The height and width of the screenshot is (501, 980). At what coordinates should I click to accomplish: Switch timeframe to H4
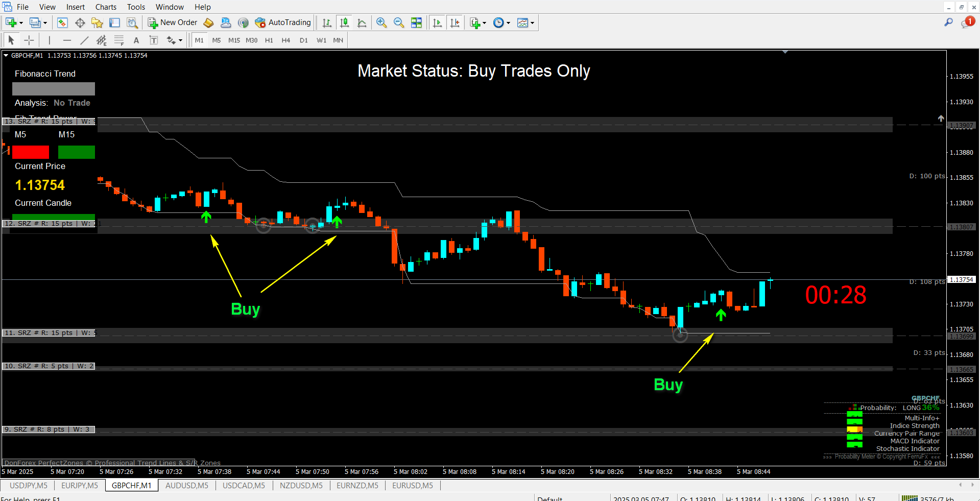(x=285, y=40)
